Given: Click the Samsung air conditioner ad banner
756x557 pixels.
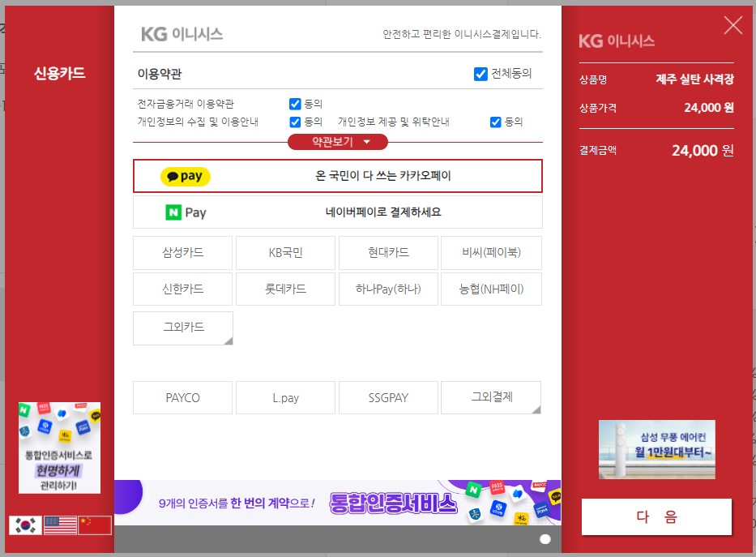Looking at the screenshot, I should coord(656,450).
